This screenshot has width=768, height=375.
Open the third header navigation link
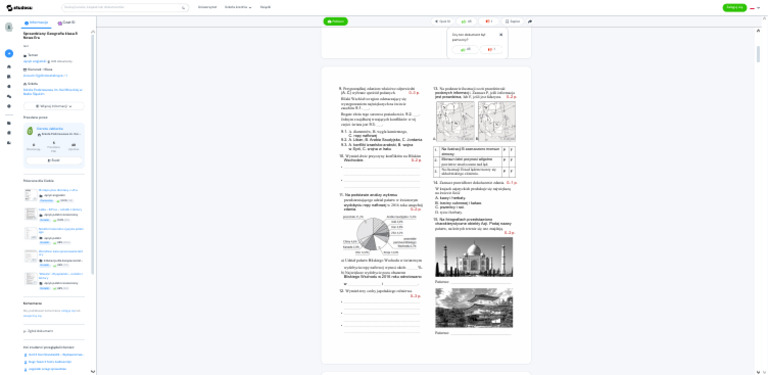coord(265,7)
